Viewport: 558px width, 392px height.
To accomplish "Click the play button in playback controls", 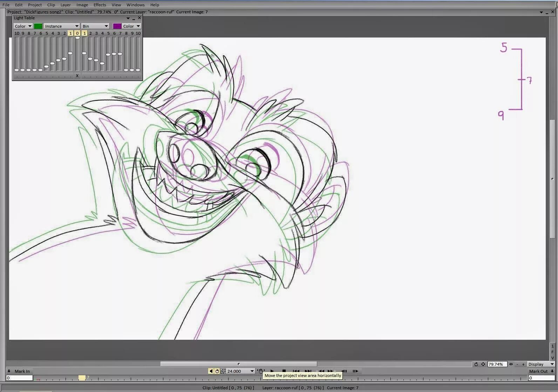I will click(272, 371).
